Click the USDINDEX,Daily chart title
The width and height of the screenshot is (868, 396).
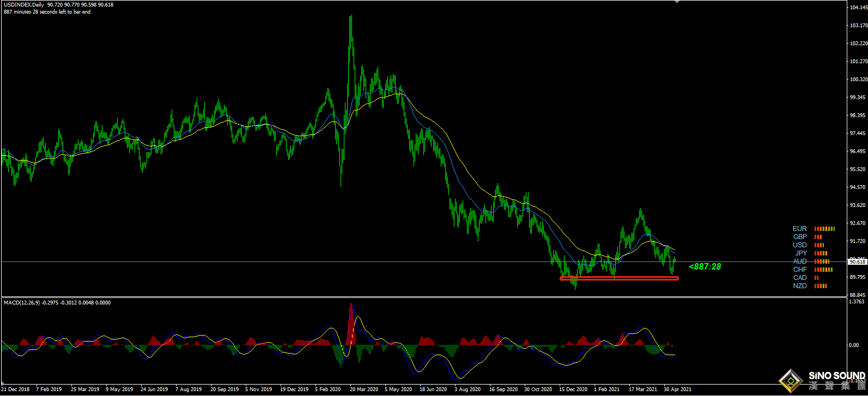click(24, 5)
